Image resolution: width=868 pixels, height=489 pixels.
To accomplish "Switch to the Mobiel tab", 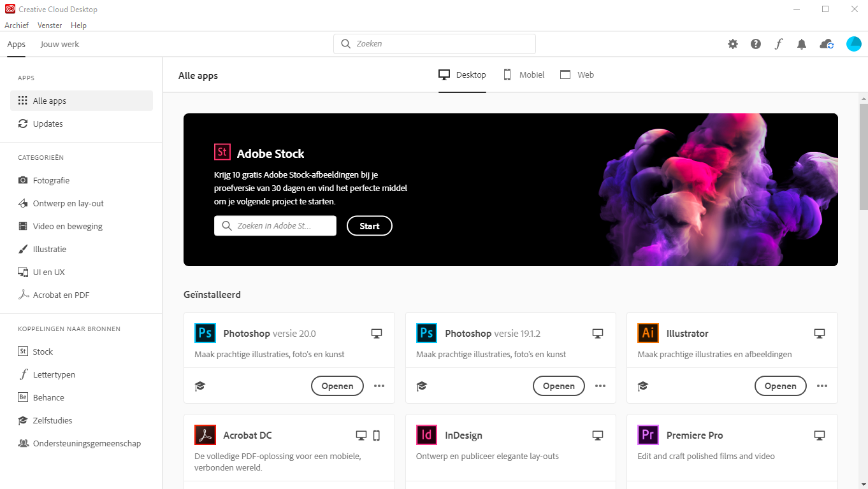I will pyautogui.click(x=523, y=74).
